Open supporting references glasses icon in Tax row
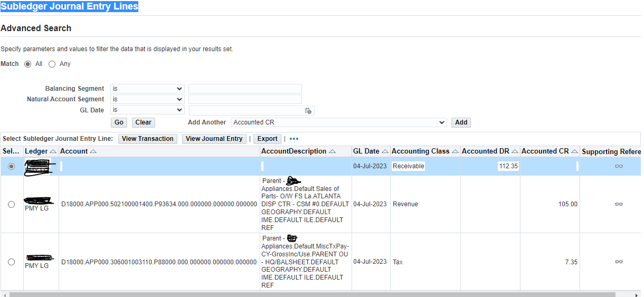The height and width of the screenshot is (297, 644). (x=619, y=262)
